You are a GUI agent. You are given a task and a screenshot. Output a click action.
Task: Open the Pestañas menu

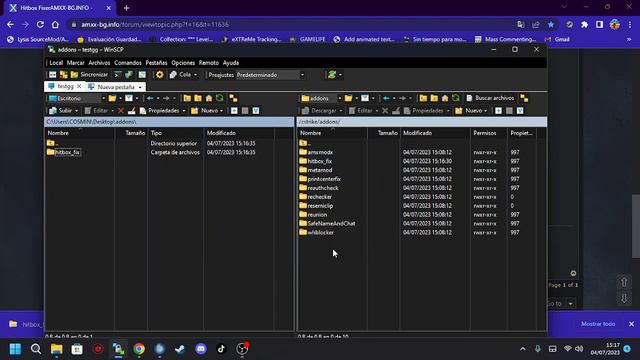click(156, 63)
